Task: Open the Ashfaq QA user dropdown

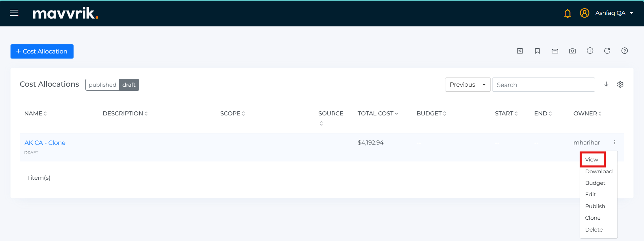Action: [x=614, y=13]
